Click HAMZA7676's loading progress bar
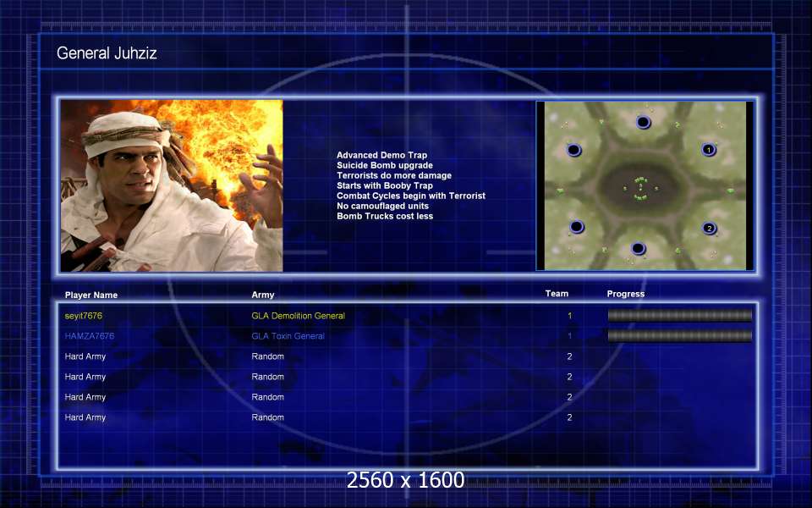 click(679, 336)
